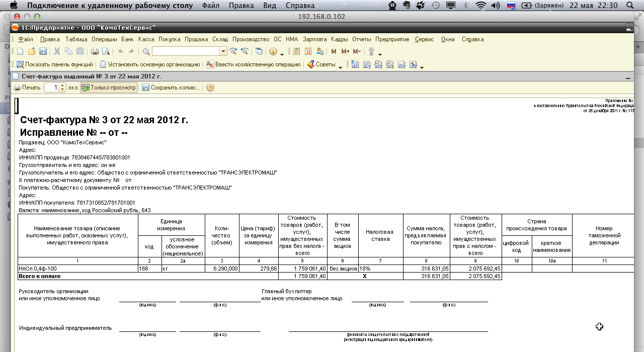Screen dimensions: 644x352
Task: Click the 18% tax rate cell
Action: [380, 269]
